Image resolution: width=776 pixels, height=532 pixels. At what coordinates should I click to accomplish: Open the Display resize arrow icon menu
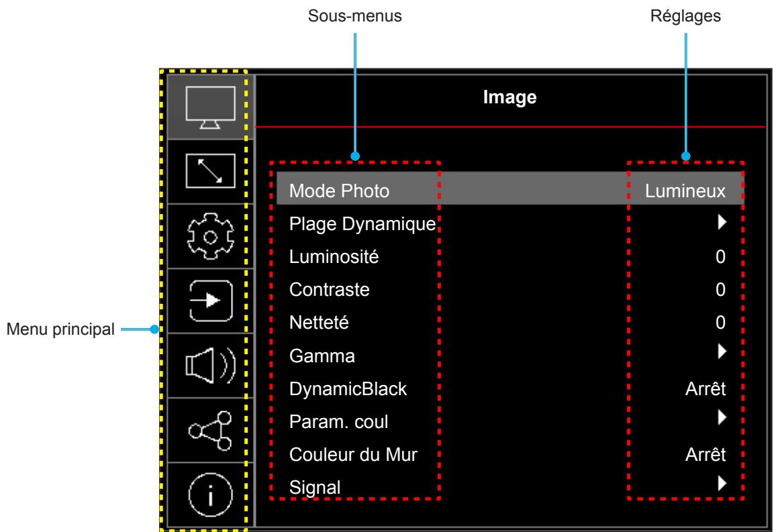[210, 171]
